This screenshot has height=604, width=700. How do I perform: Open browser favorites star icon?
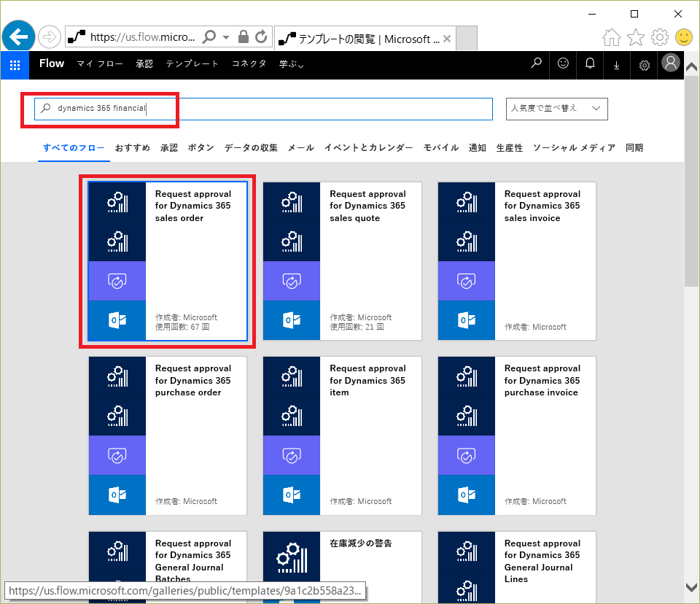coord(636,37)
